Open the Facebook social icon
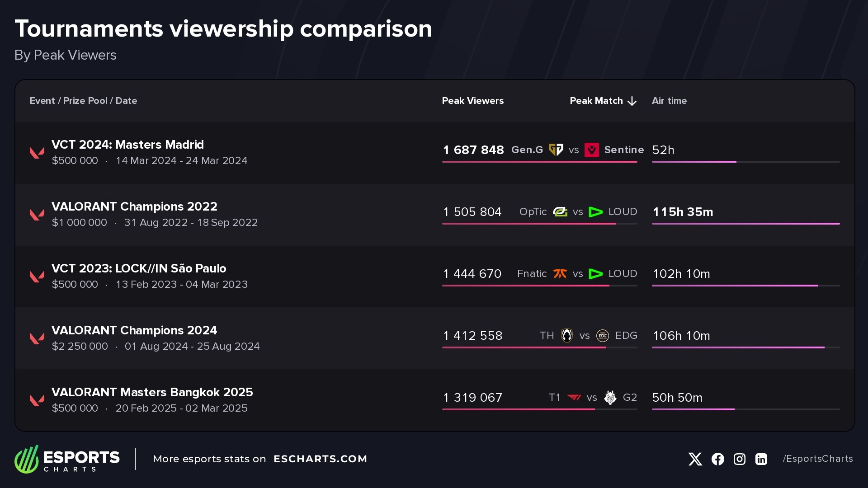868x488 pixels. (717, 459)
